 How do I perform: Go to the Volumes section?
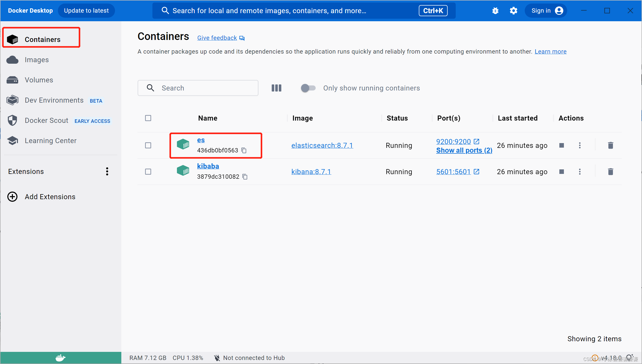[x=39, y=80]
